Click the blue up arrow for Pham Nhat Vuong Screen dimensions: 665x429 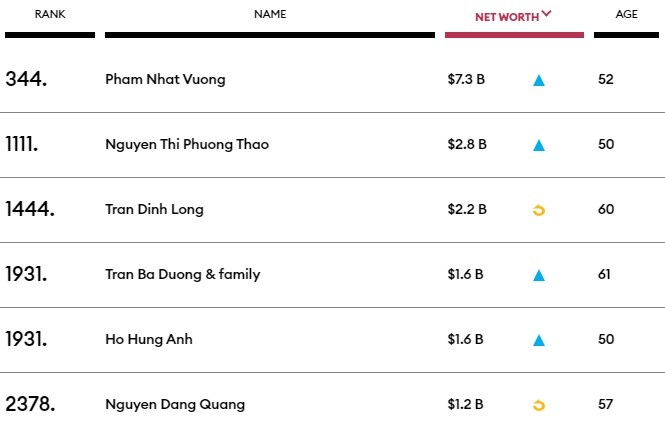coord(539,80)
